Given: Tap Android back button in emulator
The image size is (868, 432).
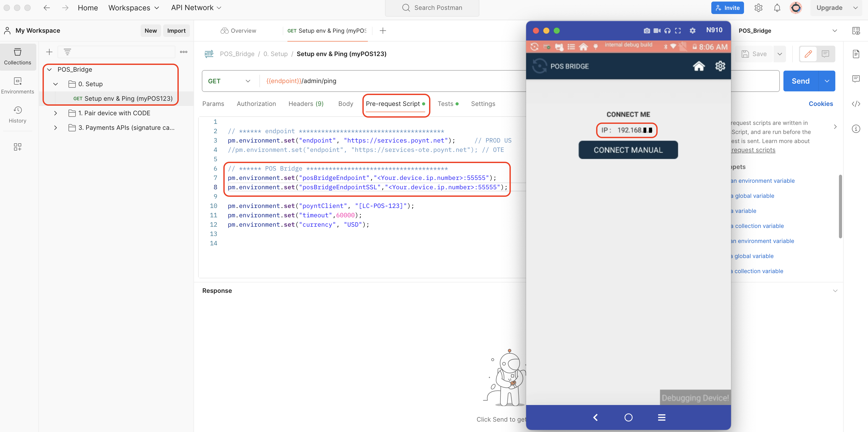Looking at the screenshot, I should [x=596, y=417].
